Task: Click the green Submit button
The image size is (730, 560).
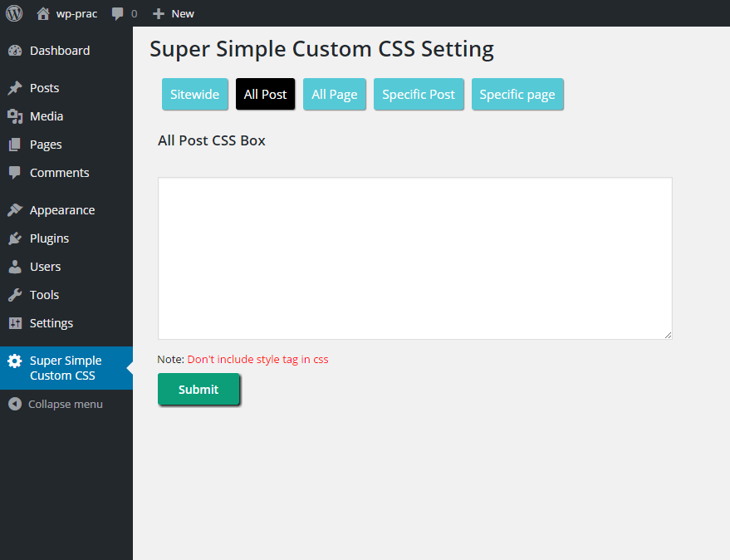Action: coord(198,389)
